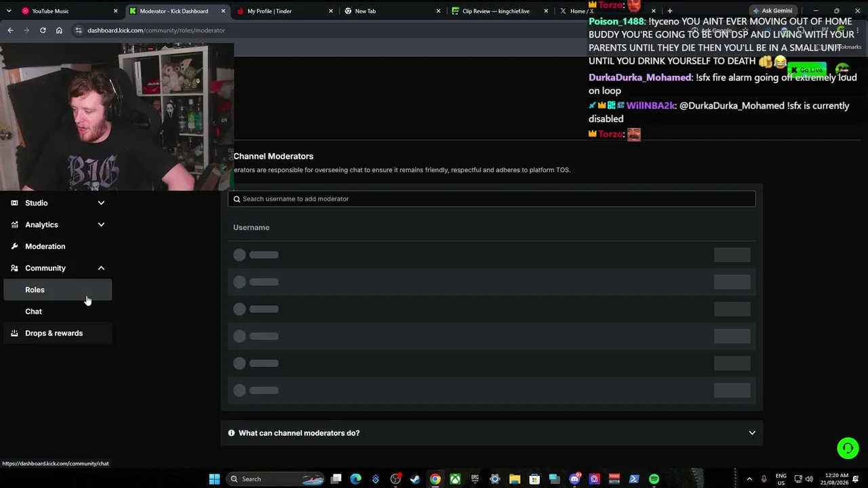Screen dimensions: 868x488
Task: Click the Go Live button
Action: [807, 70]
